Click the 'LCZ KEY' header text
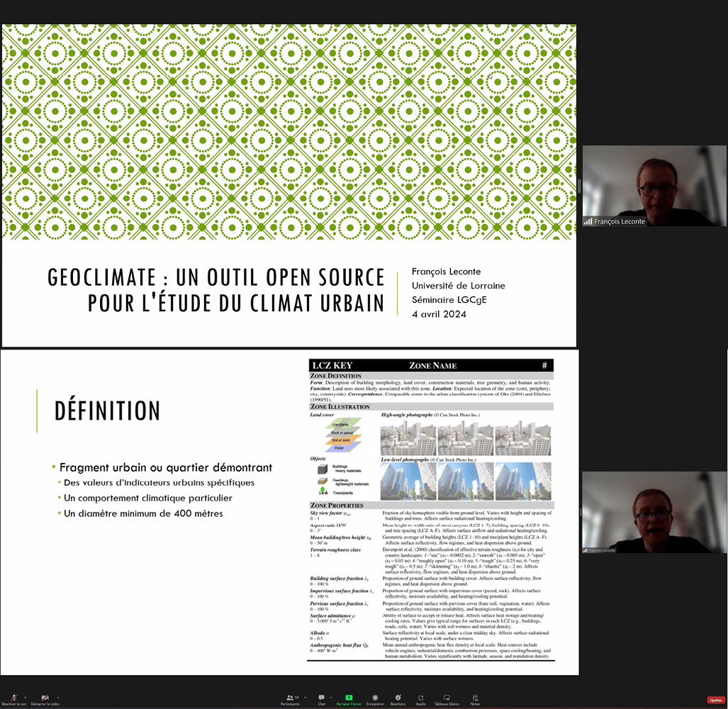 [x=332, y=365]
